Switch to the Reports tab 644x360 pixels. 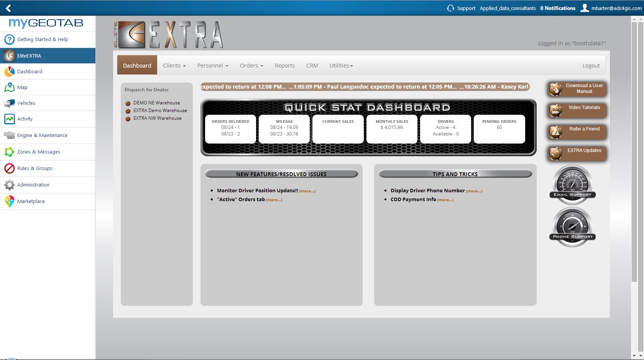pos(284,66)
